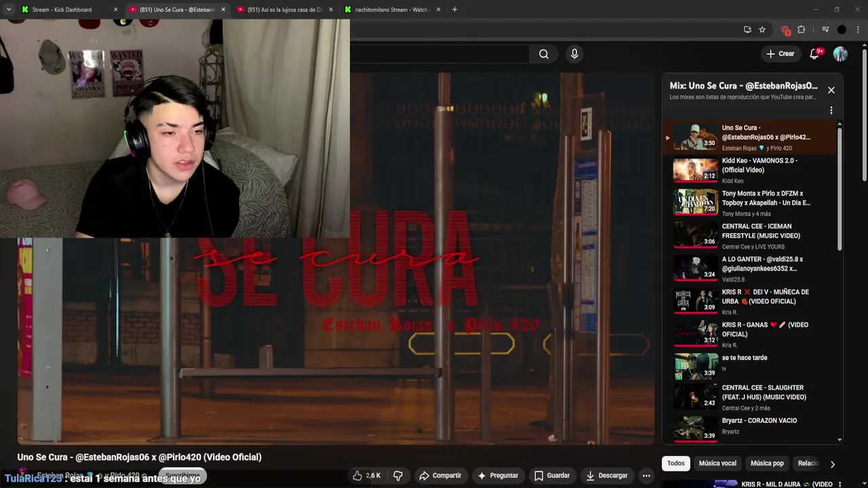Viewport: 868px width, 488px height.
Task: Click the 'Mix: Uno Se Cura' playlist heading
Action: coord(744,86)
